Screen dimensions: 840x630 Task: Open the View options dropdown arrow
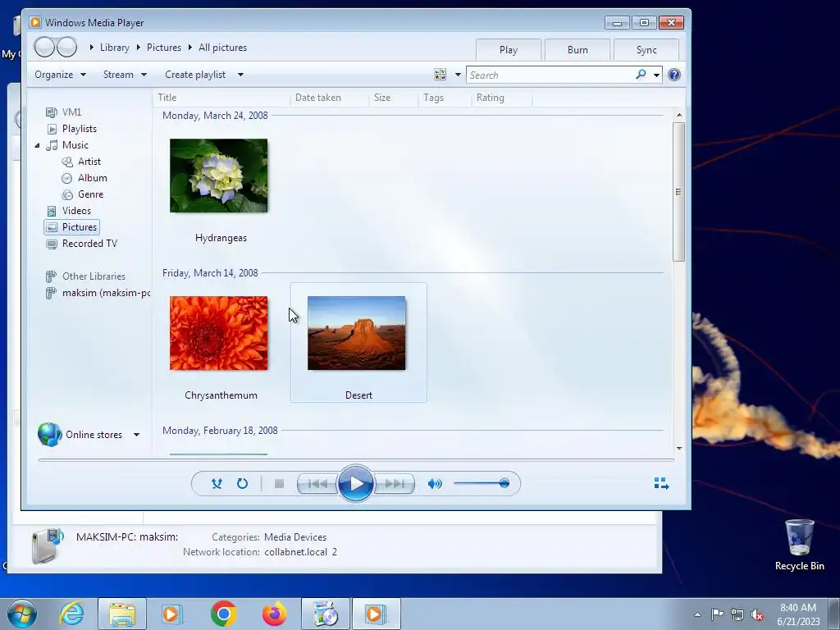pyautogui.click(x=458, y=75)
